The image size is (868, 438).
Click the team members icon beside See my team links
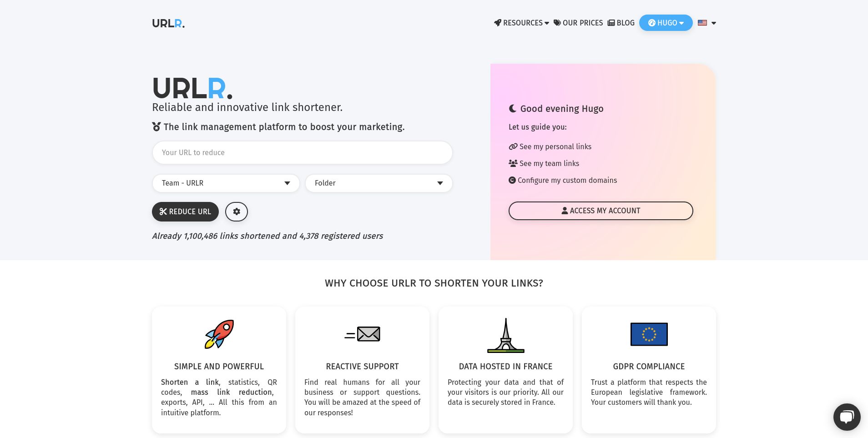coord(513,163)
